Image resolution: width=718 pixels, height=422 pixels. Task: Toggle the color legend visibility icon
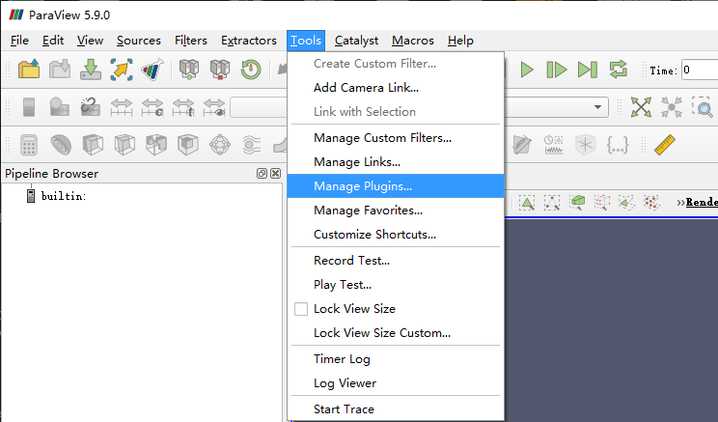(x=29, y=108)
